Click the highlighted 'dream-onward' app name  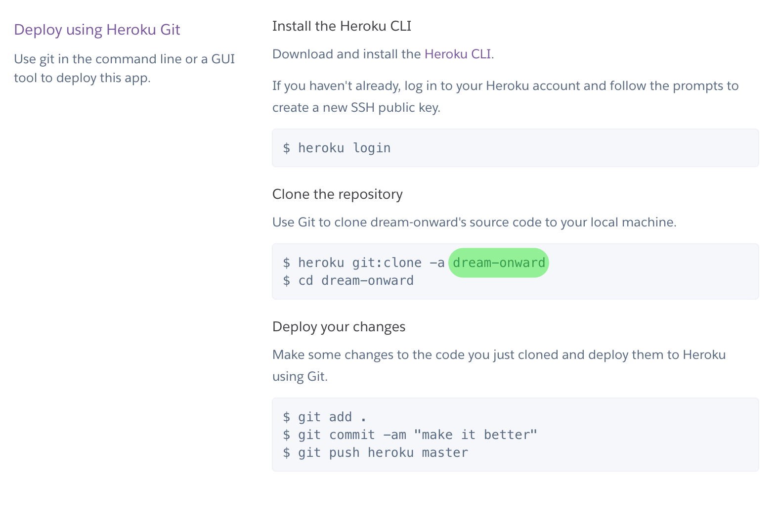(x=499, y=263)
